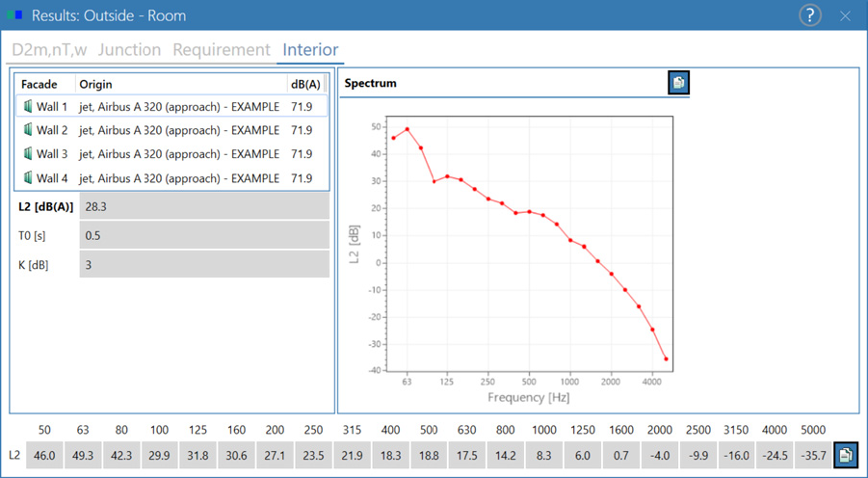Click the Wall 2 facade icon
The height and width of the screenshot is (478, 868).
28,130
